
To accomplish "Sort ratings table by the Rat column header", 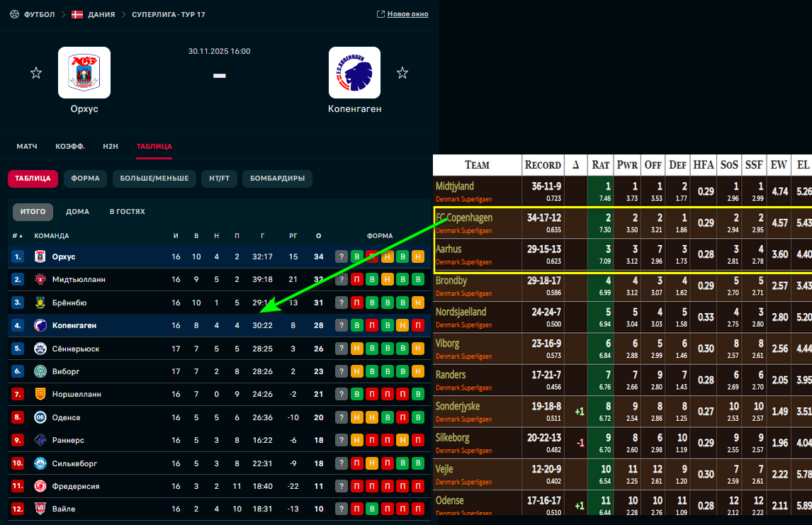I will (x=600, y=164).
